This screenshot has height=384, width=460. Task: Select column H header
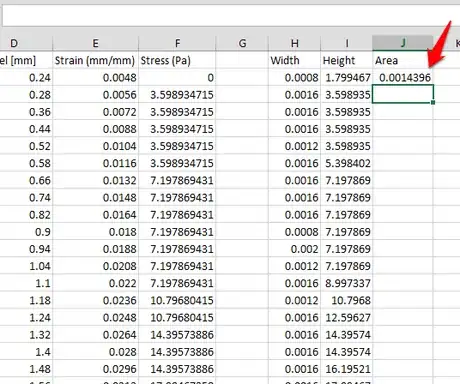[294, 43]
